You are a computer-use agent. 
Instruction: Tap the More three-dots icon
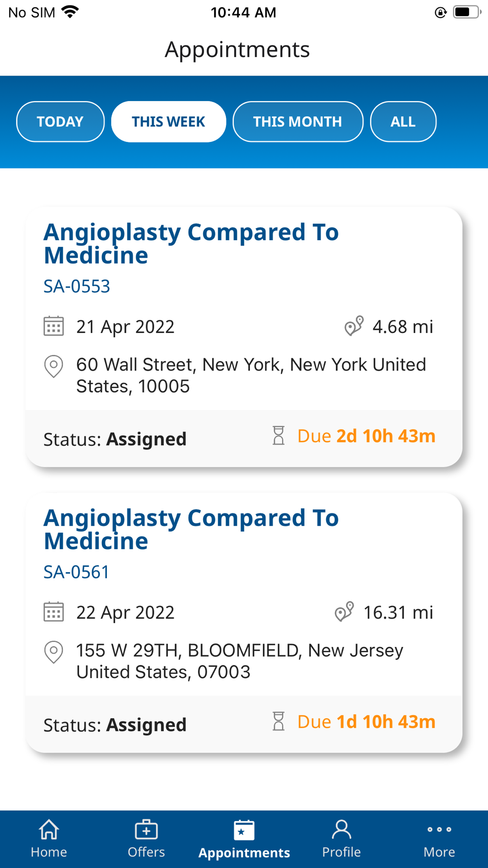click(439, 829)
